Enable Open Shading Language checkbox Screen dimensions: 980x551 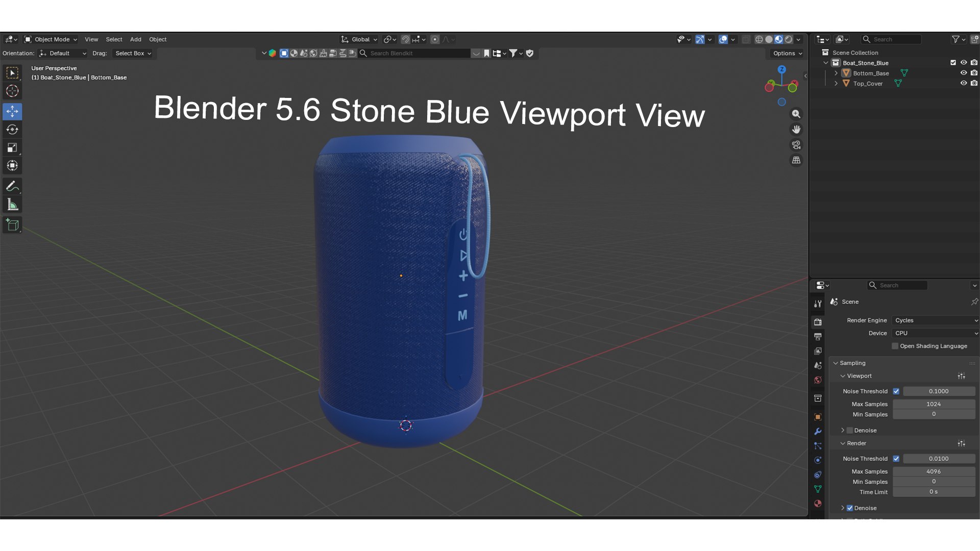pos(895,346)
